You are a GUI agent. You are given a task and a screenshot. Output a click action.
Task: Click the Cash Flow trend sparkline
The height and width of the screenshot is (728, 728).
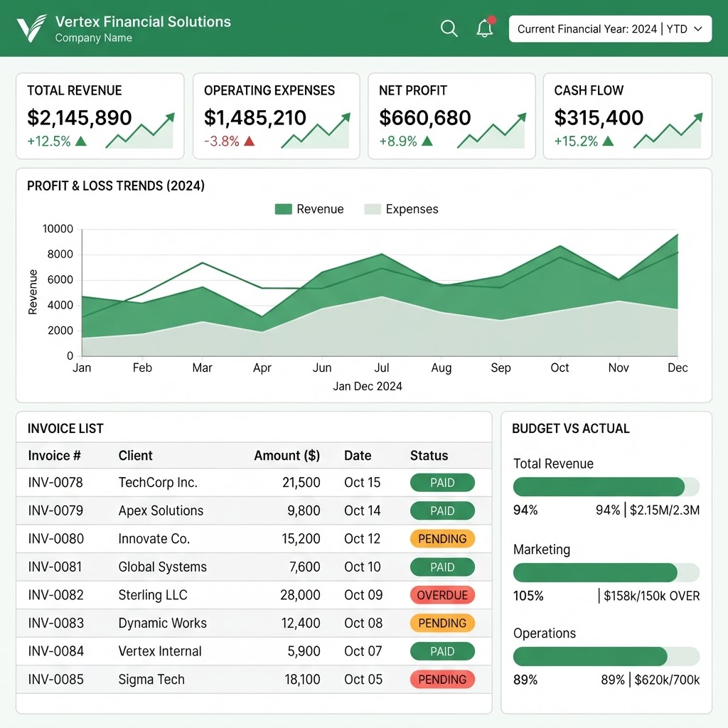[668, 131]
